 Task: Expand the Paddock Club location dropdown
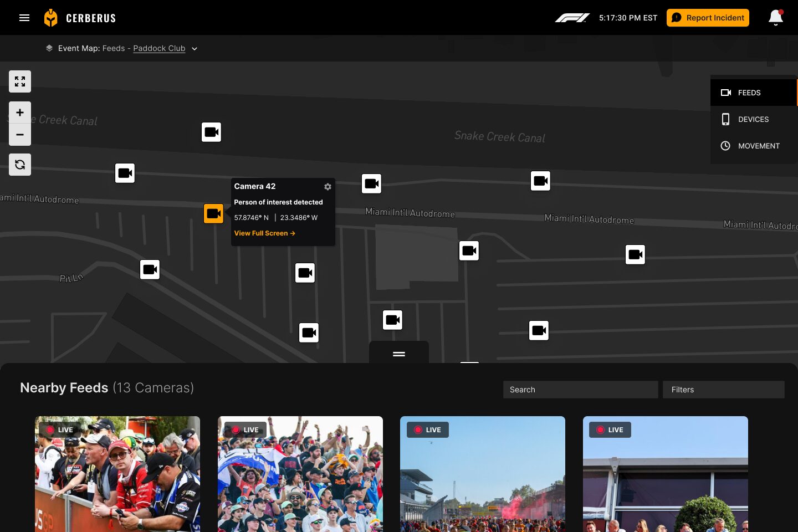[x=195, y=49]
